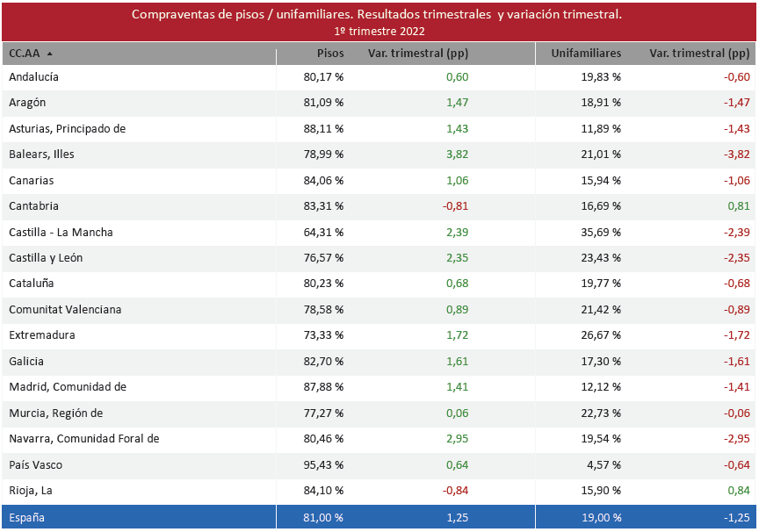Select the Navarra, Comunidad Foral de row
The width and height of the screenshot is (759, 532).
tap(83, 439)
